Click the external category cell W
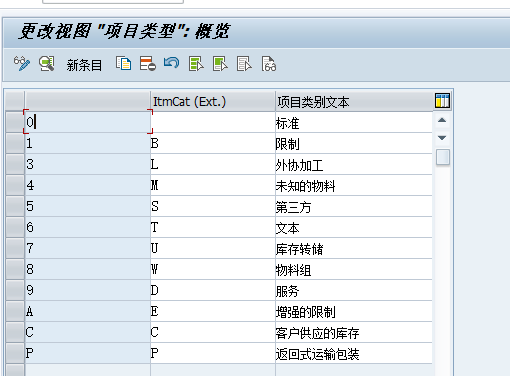The width and height of the screenshot is (510, 376). 213,269
